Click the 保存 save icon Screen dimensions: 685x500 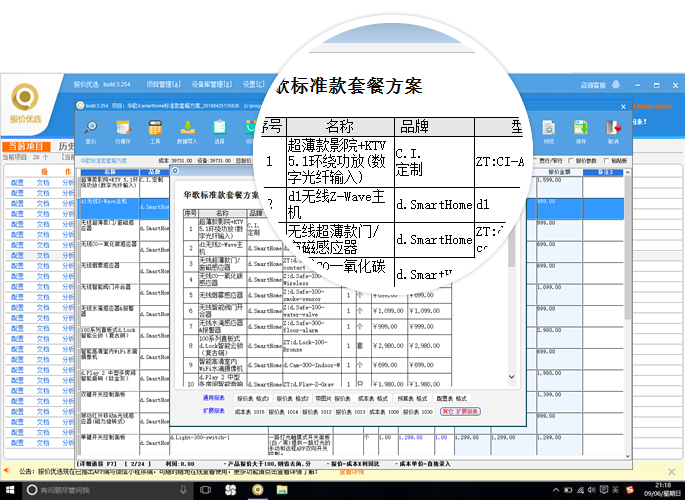click(581, 132)
